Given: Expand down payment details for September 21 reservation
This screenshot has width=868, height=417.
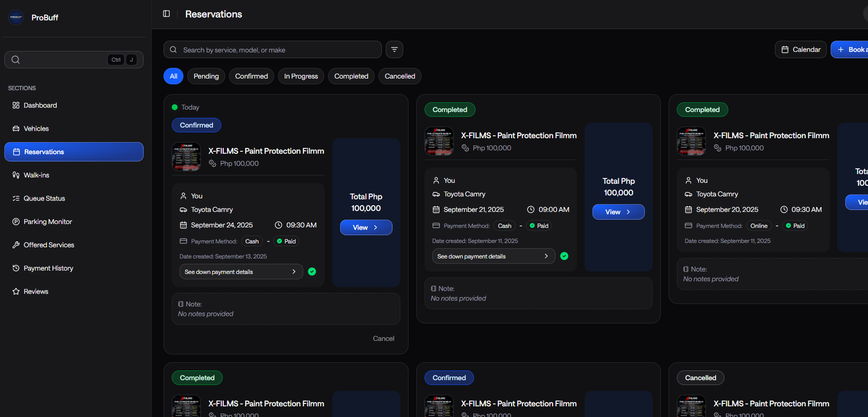Looking at the screenshot, I should (x=493, y=256).
